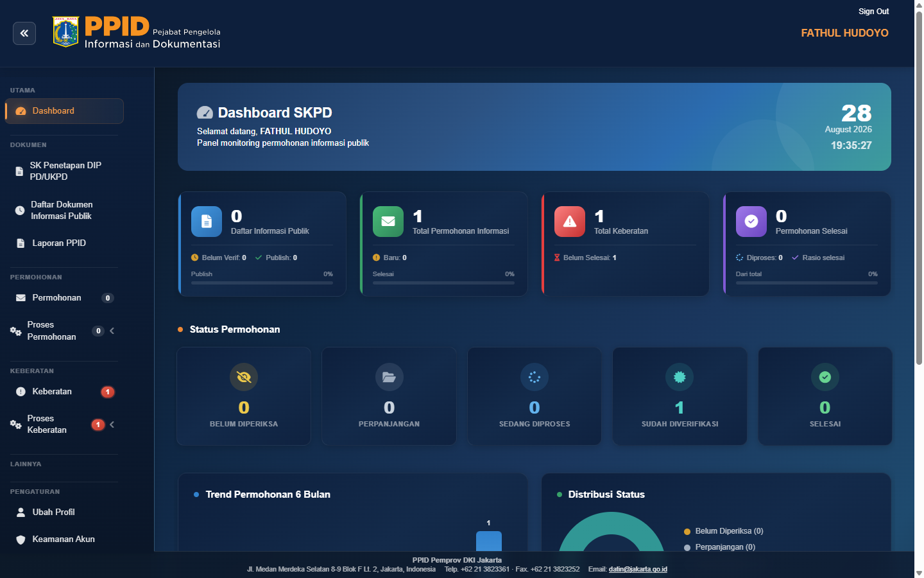924x578 pixels.
Task: Click the Dari total progress bar
Action: 807,283
